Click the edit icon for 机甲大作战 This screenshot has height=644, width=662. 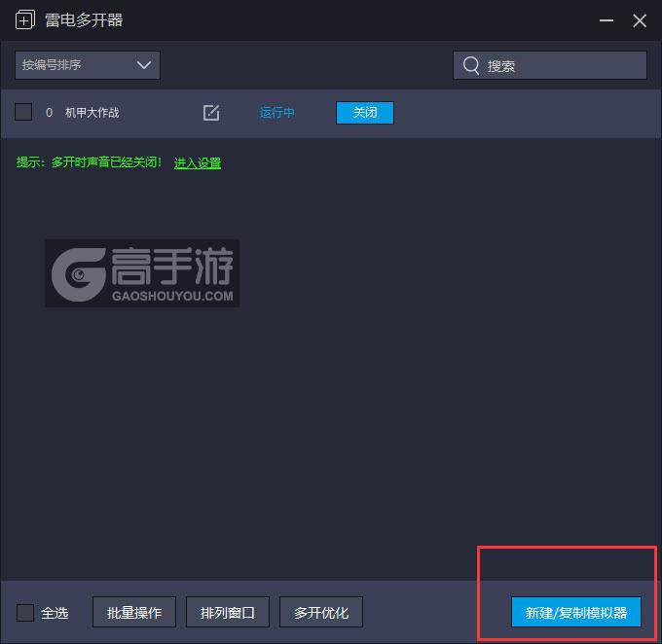(211, 113)
